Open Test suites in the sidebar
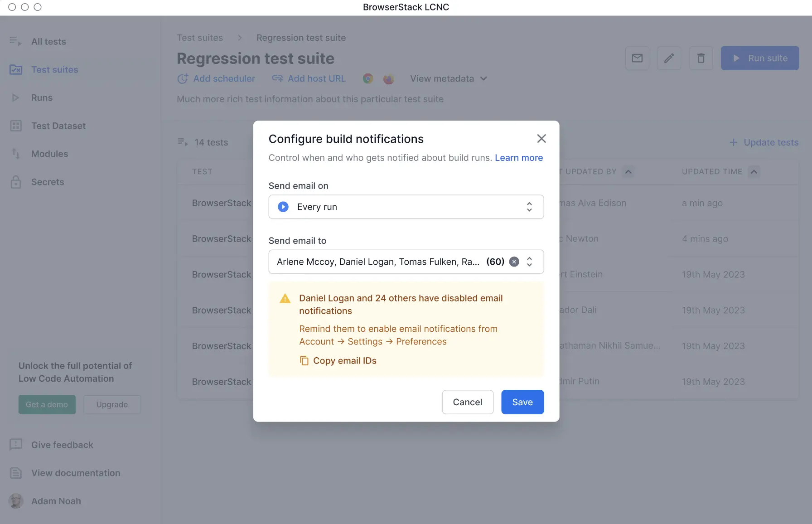 point(54,70)
